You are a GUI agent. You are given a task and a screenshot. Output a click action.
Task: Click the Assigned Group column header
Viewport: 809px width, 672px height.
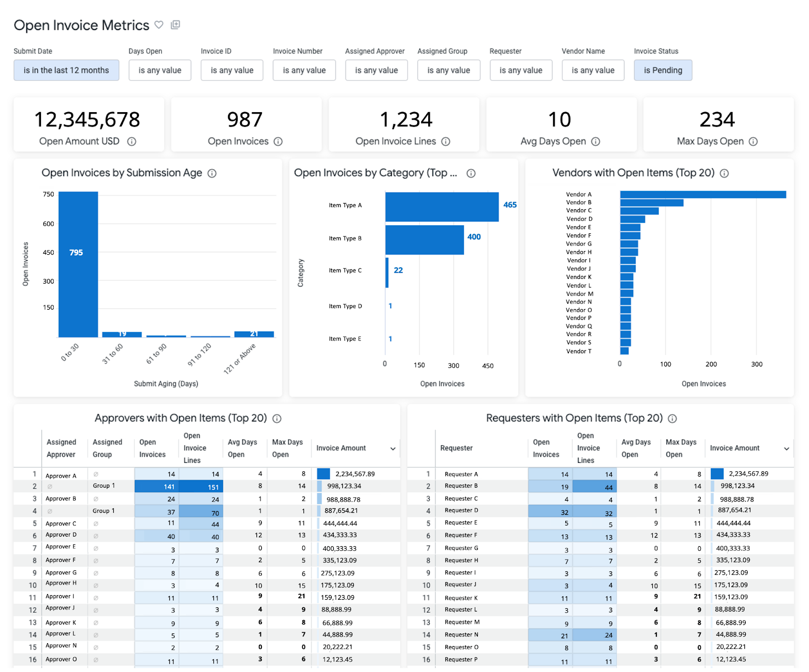tap(107, 448)
